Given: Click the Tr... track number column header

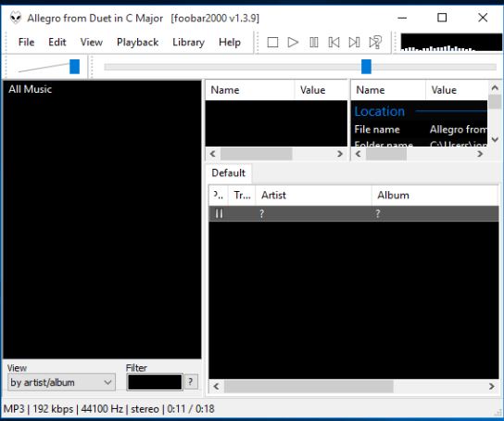Looking at the screenshot, I should click(x=242, y=196).
